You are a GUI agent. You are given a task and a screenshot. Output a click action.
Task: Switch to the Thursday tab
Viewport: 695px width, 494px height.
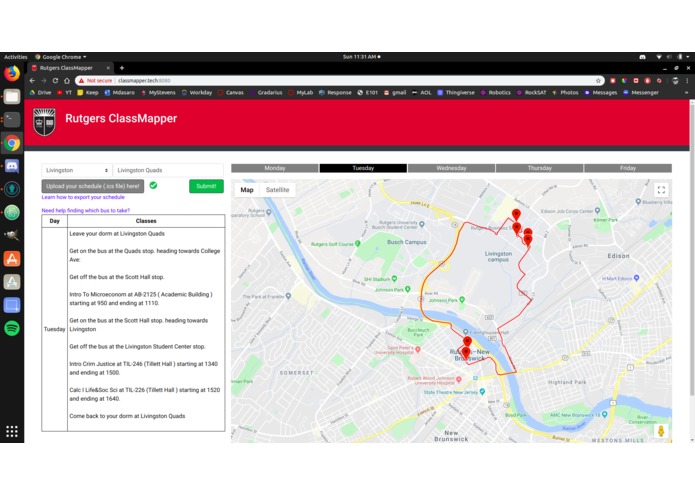pos(539,168)
